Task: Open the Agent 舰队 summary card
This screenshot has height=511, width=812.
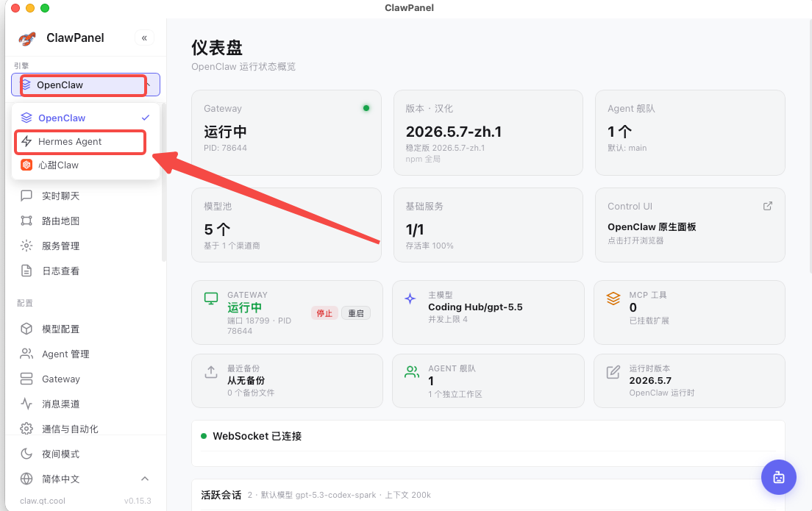Action: pos(690,133)
